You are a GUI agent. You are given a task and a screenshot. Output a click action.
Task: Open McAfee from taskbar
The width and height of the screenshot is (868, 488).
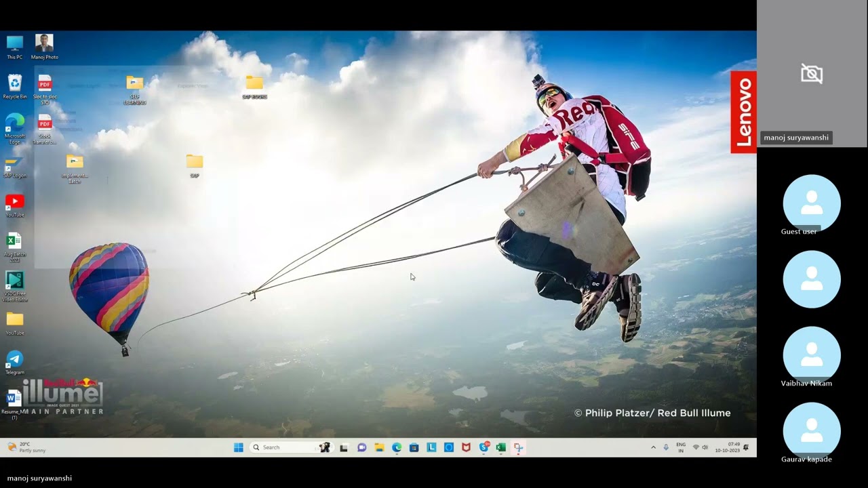(x=466, y=447)
